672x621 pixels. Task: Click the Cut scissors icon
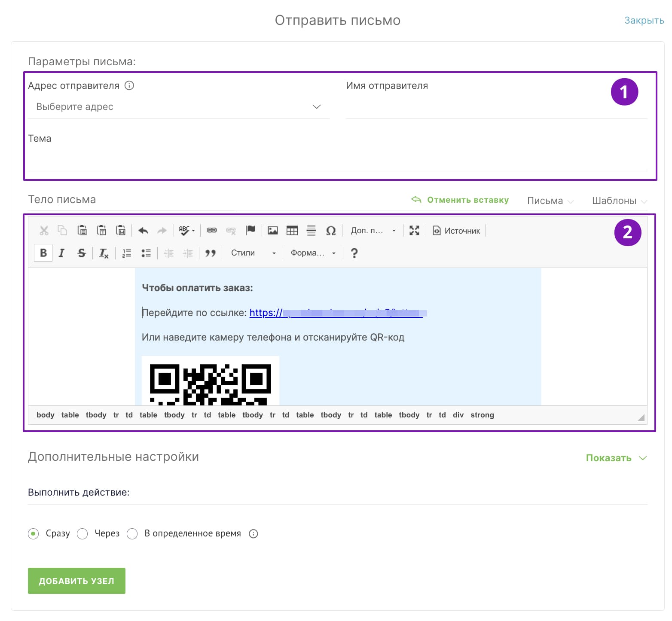tap(44, 231)
